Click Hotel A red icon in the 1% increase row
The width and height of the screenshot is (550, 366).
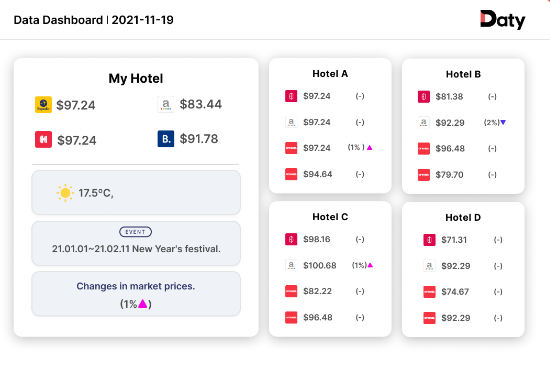291,148
